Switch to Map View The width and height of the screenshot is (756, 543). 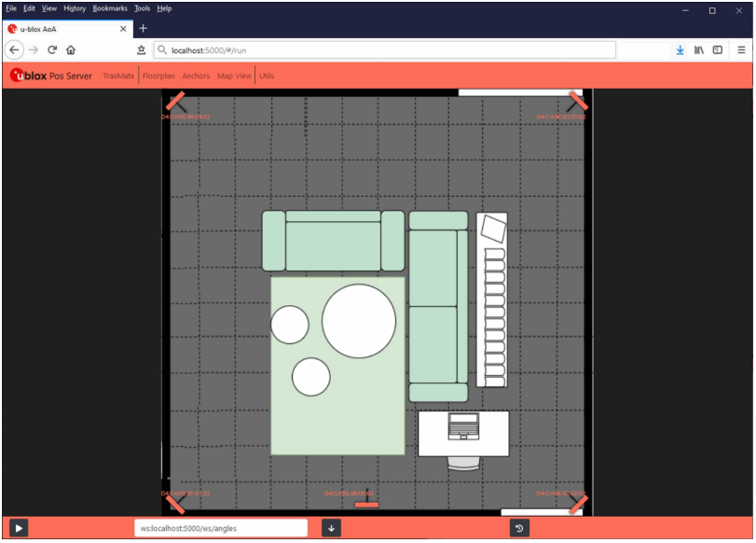tap(234, 76)
